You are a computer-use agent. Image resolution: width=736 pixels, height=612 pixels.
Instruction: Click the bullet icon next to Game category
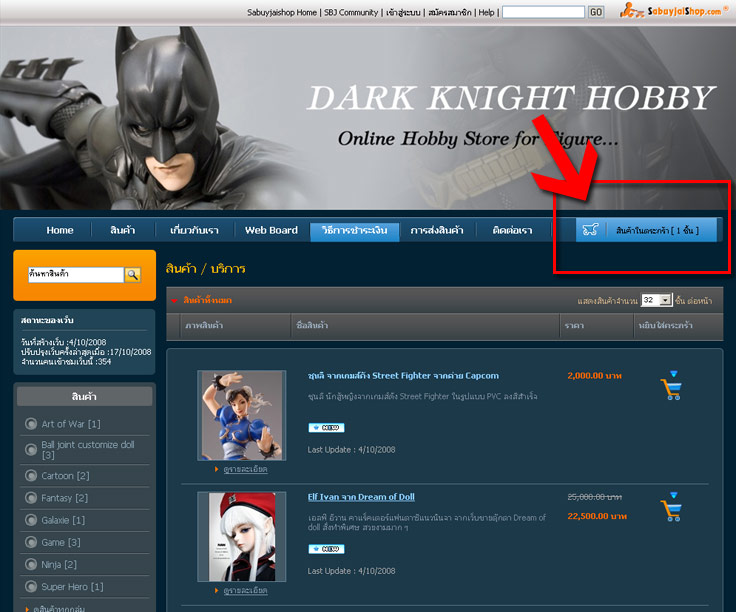(31, 542)
